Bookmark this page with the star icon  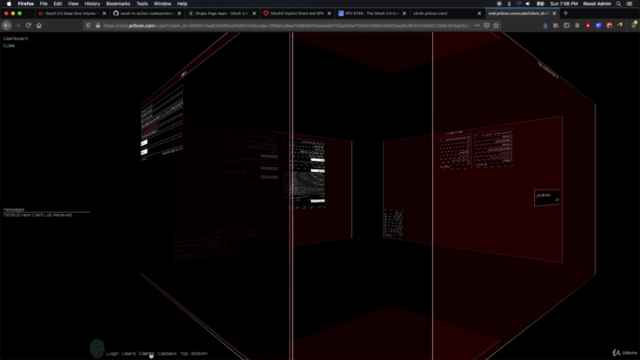[496, 25]
